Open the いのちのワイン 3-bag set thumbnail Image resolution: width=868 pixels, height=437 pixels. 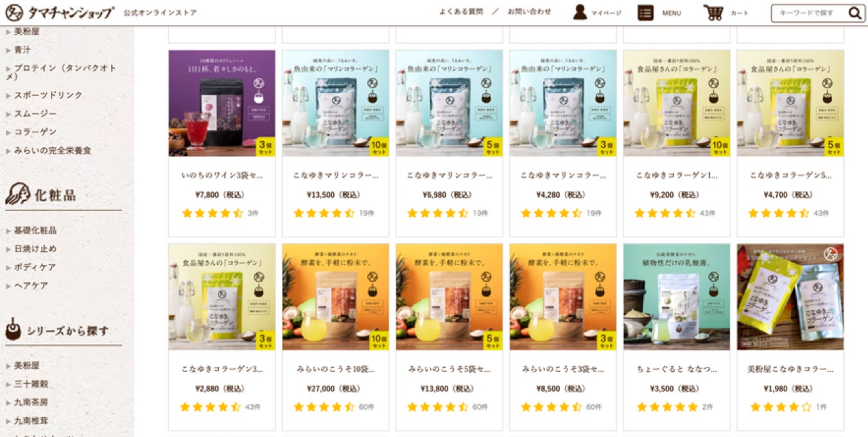coord(221,103)
